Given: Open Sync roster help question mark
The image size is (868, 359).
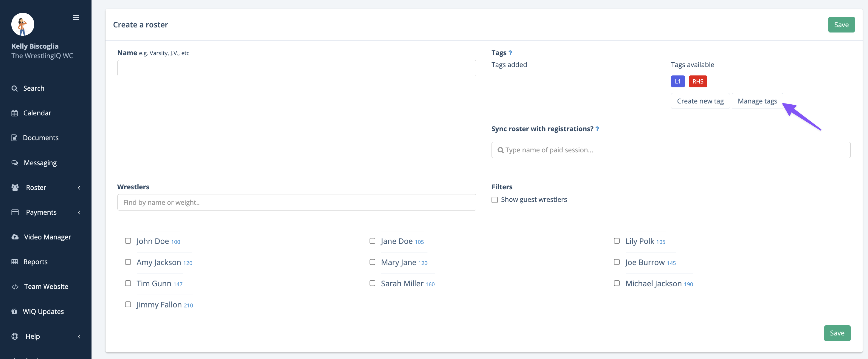Looking at the screenshot, I should click(597, 129).
